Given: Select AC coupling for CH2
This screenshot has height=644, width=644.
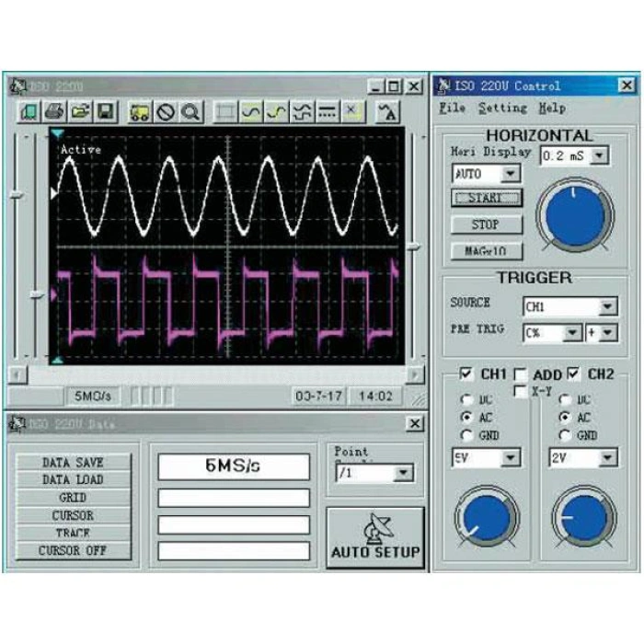Looking at the screenshot, I should tap(565, 418).
